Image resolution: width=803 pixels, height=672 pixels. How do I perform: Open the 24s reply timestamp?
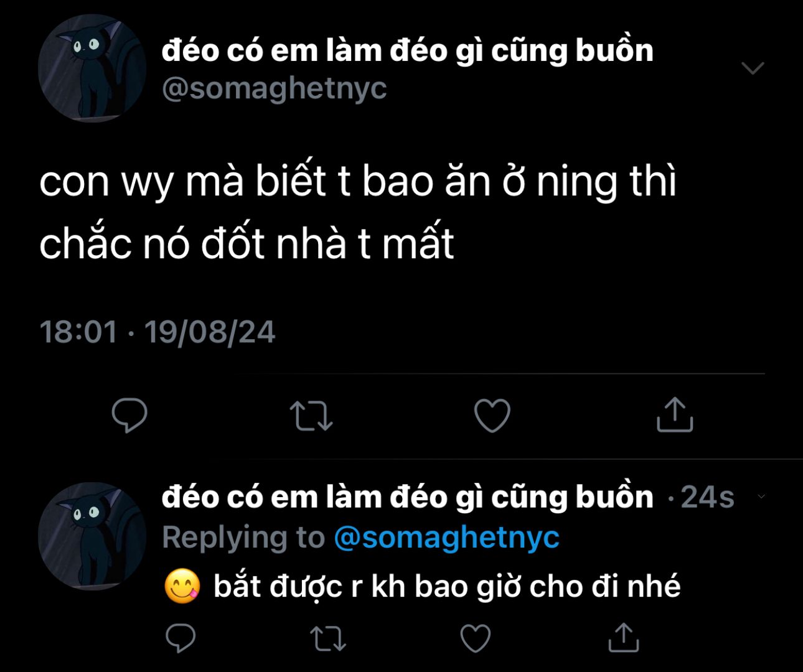coord(707,497)
